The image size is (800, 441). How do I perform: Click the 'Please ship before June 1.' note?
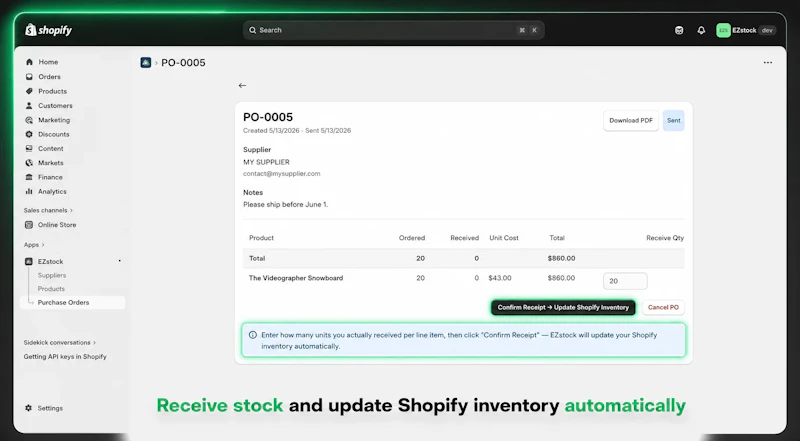(x=286, y=204)
